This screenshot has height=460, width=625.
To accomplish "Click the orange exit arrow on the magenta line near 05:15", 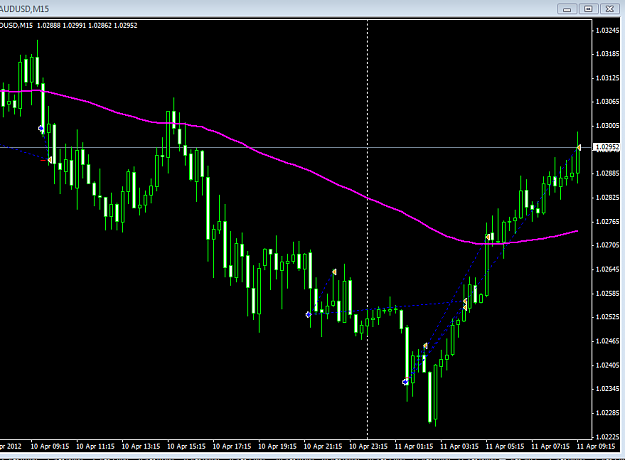I will tap(487, 237).
